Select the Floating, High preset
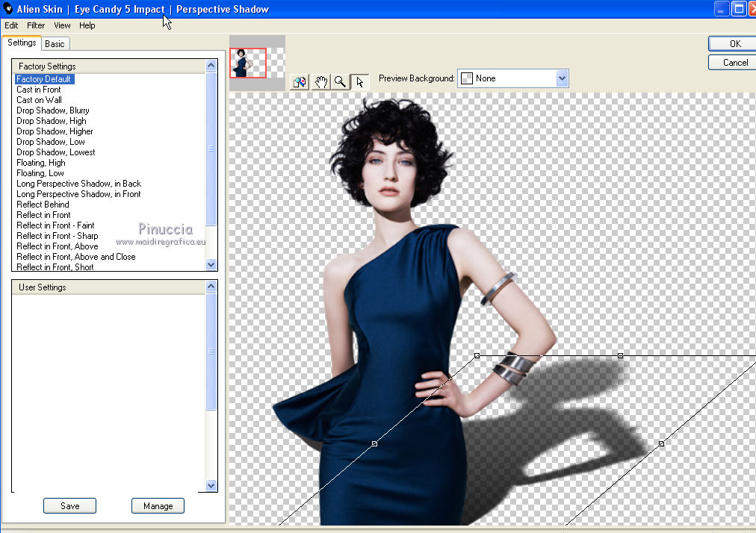Screen dimensions: 756x533 (41, 163)
